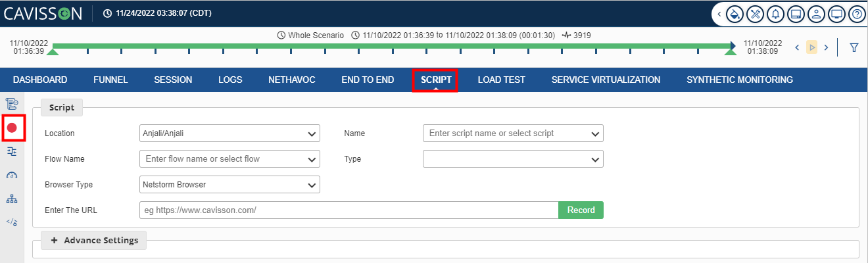Click the script list icon in sidebar
This screenshot has height=263, width=868.
click(11, 103)
